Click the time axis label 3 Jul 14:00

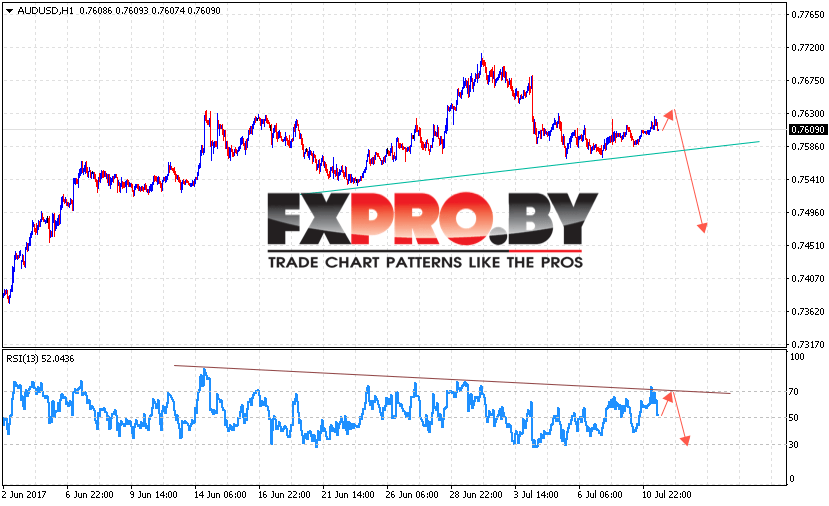pyautogui.click(x=536, y=495)
